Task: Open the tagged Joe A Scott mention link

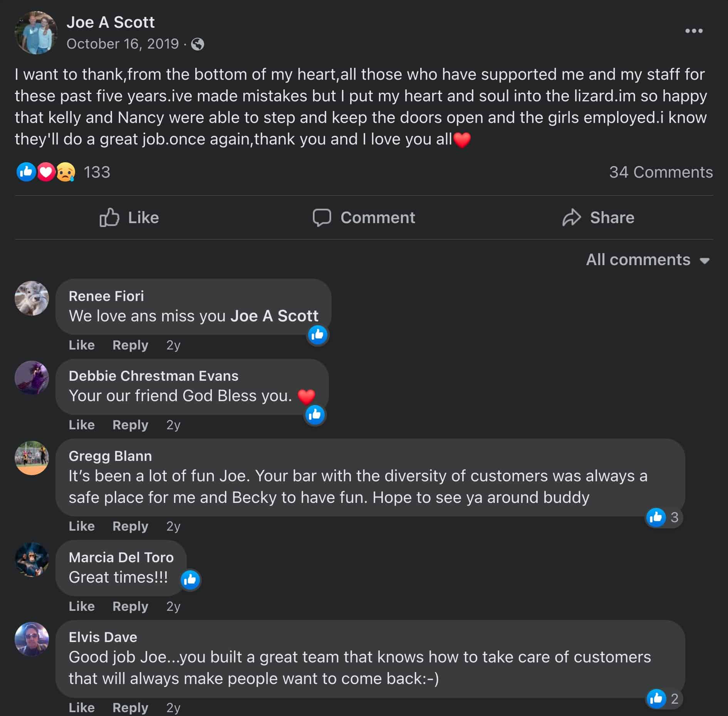Action: click(274, 316)
